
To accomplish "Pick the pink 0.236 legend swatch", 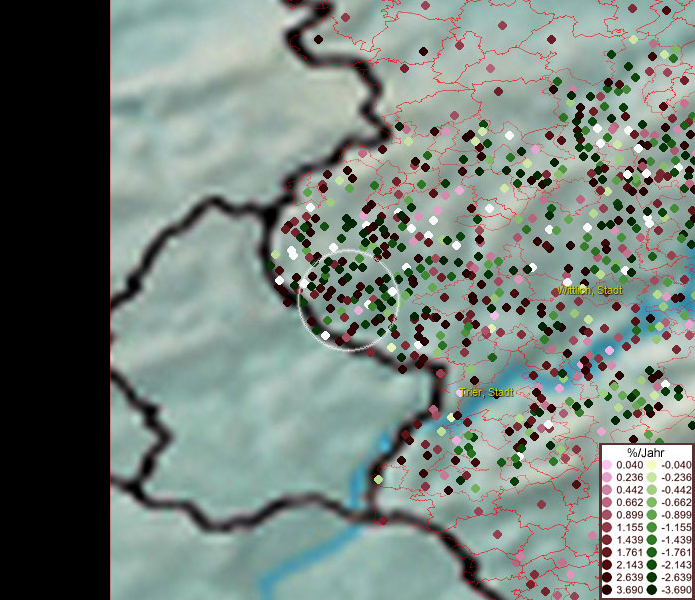I will (607, 477).
